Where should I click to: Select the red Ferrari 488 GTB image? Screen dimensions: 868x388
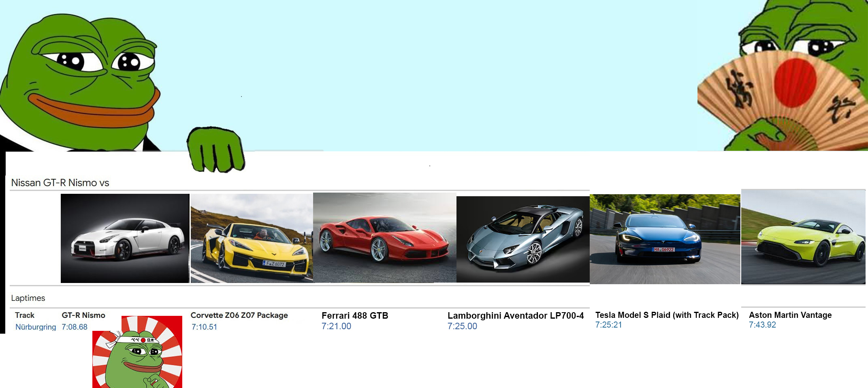pos(385,238)
